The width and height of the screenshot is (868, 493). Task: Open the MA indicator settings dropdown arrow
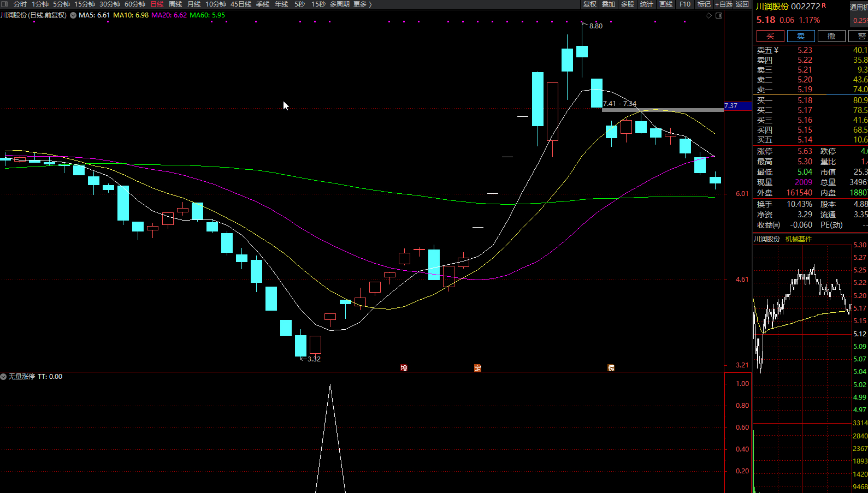[x=73, y=15]
